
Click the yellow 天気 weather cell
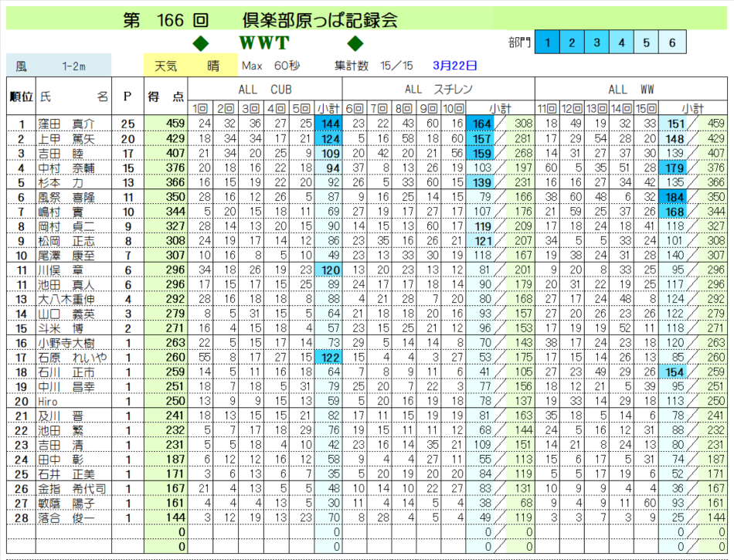click(x=186, y=66)
